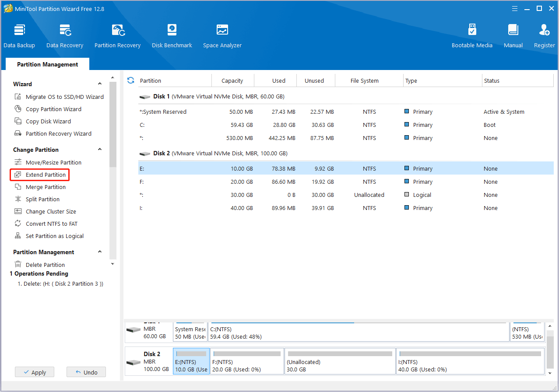Screen dimensions: 559x392
Task: Select C:(NTFS) block in disk map
Action: [x=359, y=332]
